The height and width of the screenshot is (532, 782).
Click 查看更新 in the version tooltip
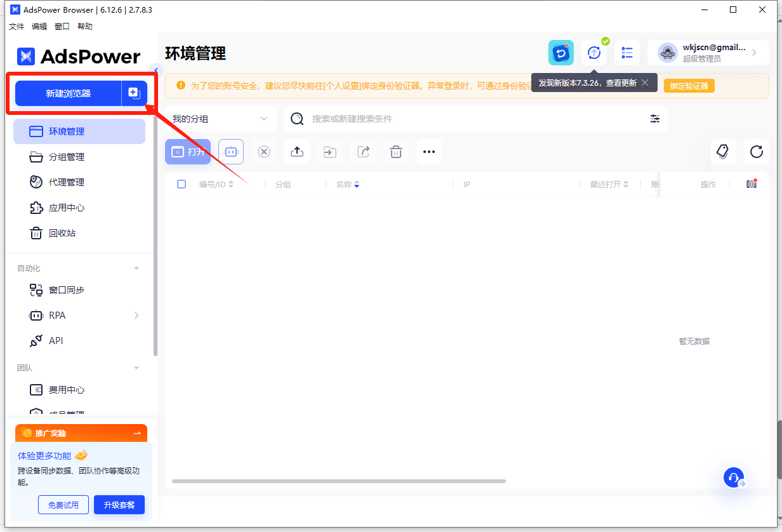pyautogui.click(x=620, y=83)
